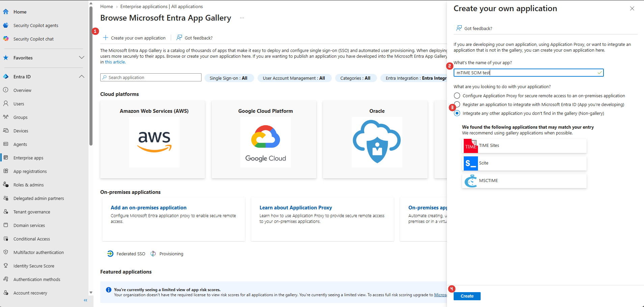Open the Categories filter
Screen dimensions: 644x307
355,78
